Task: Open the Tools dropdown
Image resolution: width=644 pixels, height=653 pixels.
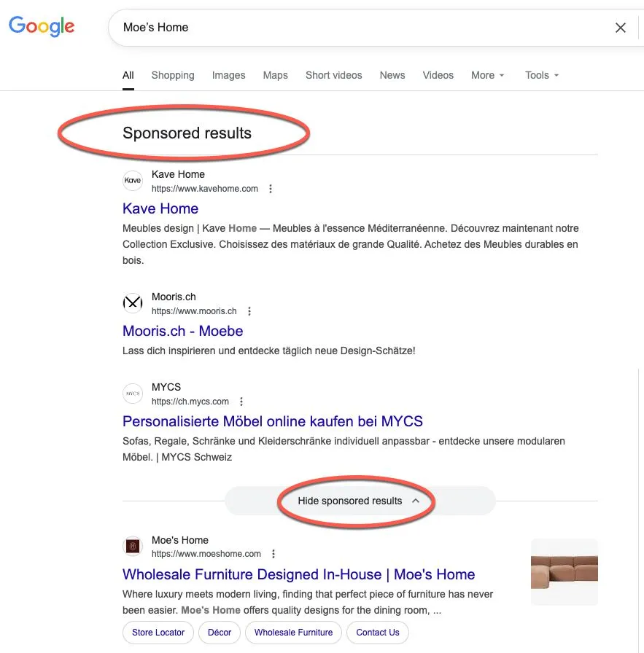Action: click(x=542, y=75)
